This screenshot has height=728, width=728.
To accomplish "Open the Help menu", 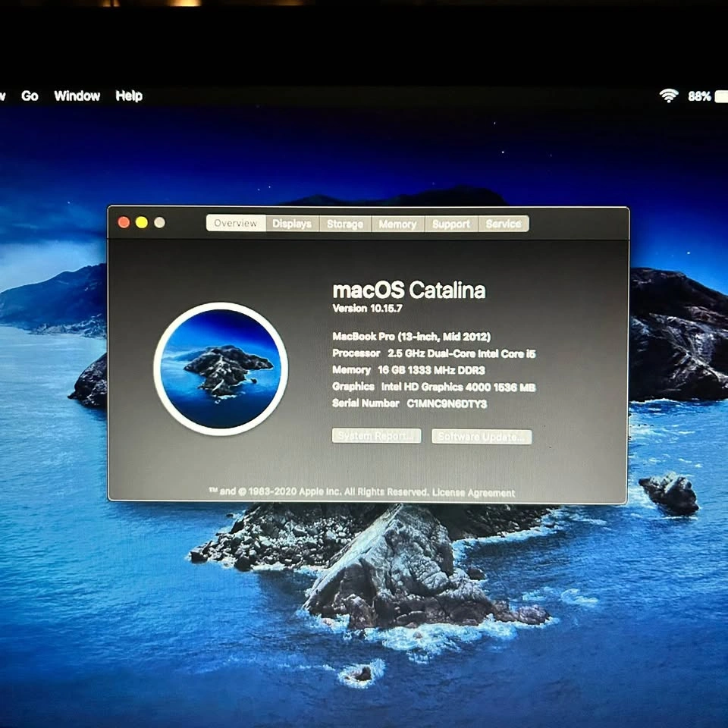I will [x=129, y=96].
